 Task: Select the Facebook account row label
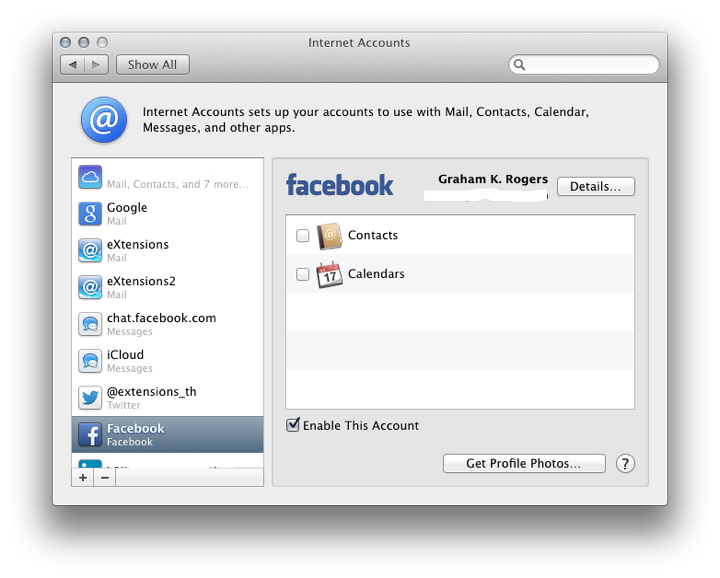135,428
